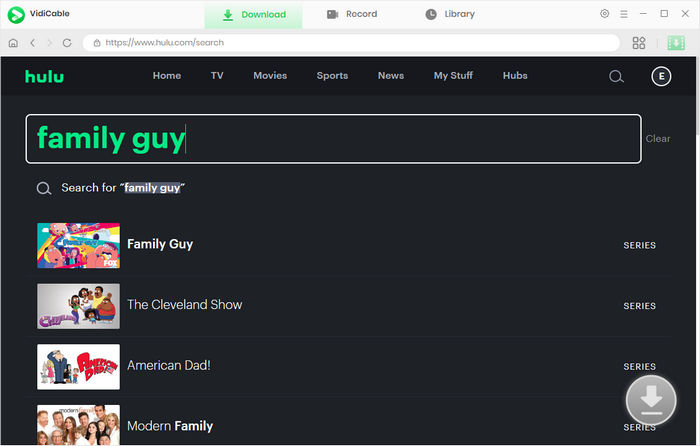Open American Dad! thumbnail
This screenshot has height=446, width=700.
point(79,367)
